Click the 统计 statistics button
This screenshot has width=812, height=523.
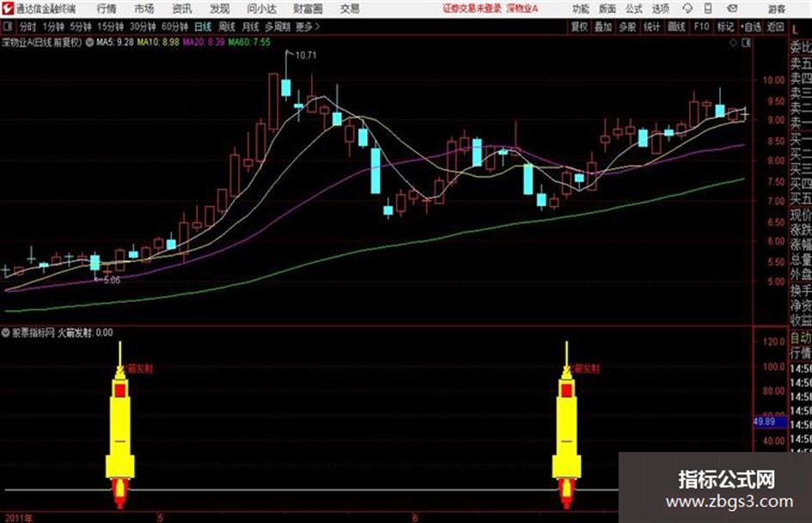pos(651,27)
